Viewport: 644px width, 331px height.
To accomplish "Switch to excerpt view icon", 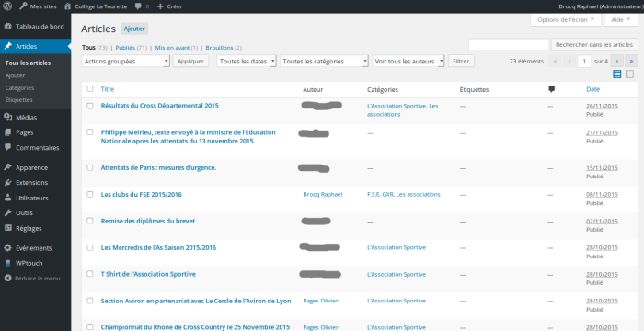I will pyautogui.click(x=629, y=74).
